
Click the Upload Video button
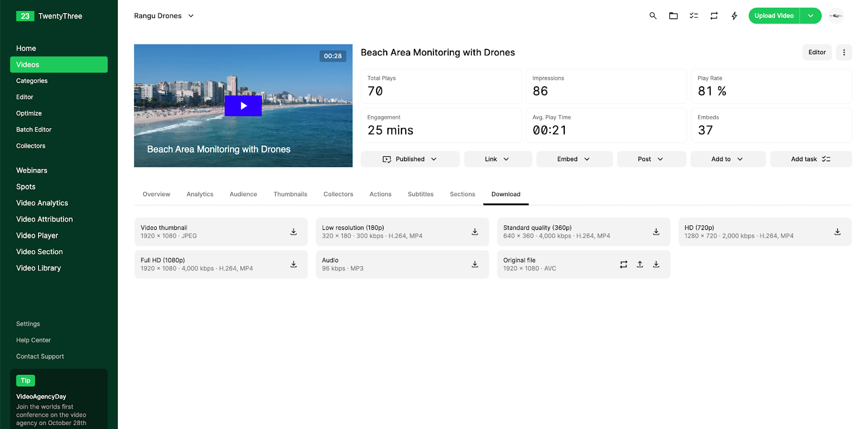point(774,16)
